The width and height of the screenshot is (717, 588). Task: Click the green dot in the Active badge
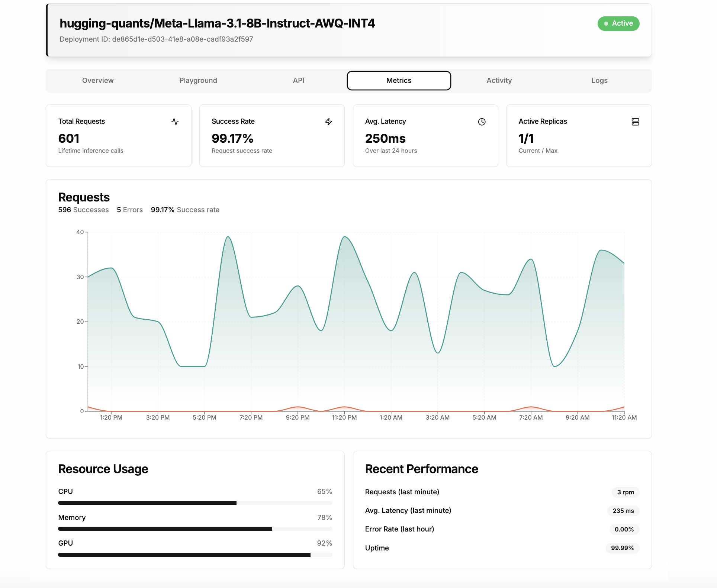click(607, 23)
